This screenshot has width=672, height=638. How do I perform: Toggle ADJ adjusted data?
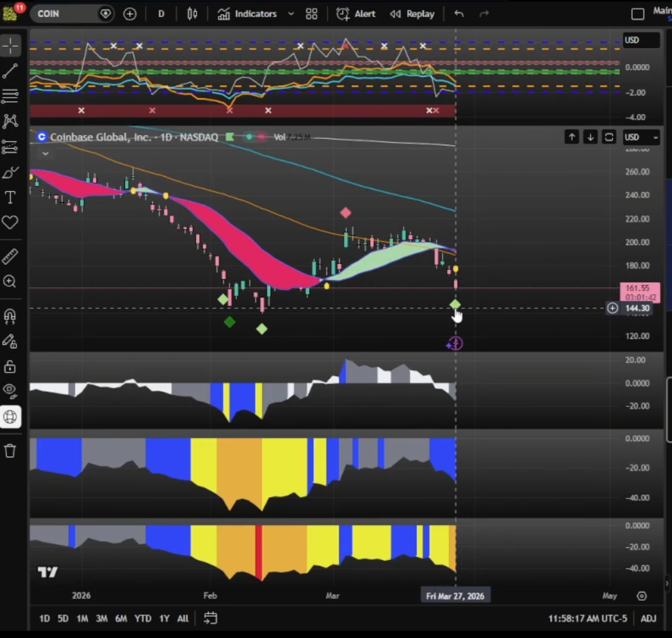[x=648, y=619]
